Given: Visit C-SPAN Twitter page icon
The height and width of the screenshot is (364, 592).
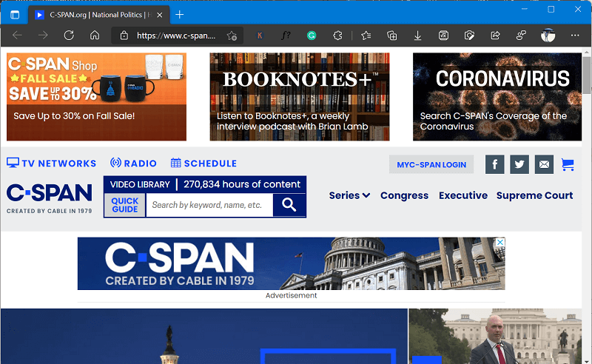Looking at the screenshot, I should click(x=519, y=164).
